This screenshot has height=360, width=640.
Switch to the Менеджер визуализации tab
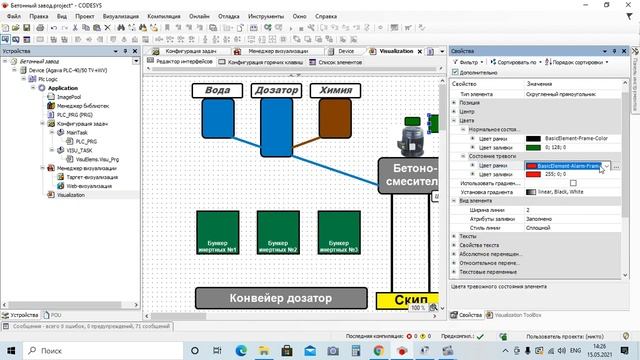pos(273,51)
